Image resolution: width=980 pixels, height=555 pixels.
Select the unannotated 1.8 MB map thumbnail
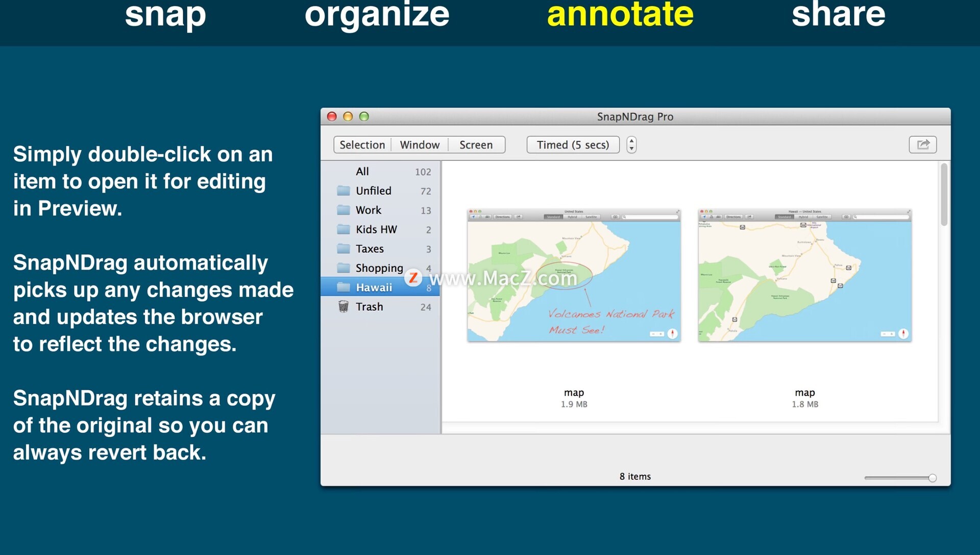[805, 275]
